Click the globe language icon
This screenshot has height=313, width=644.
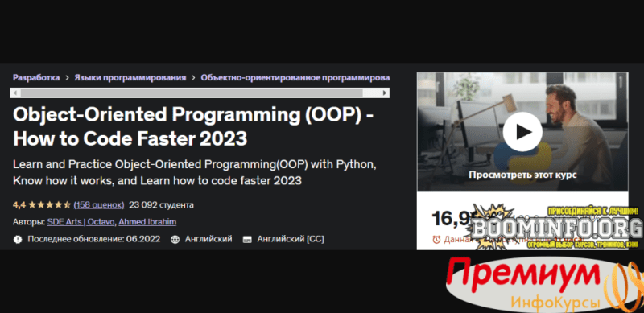[175, 239]
